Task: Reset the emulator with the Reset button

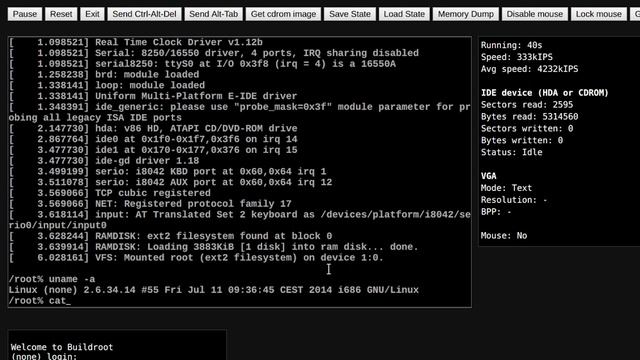Action: 61,14
